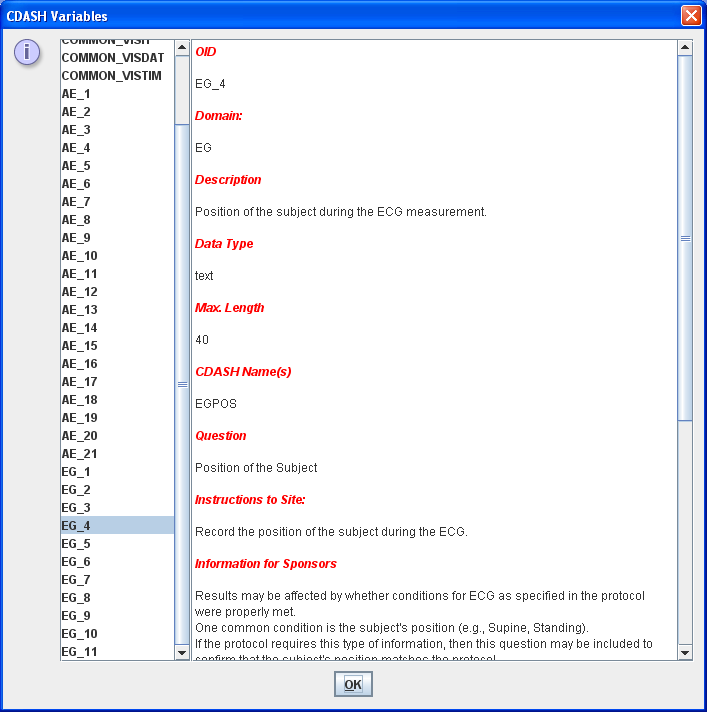Image resolution: width=707 pixels, height=712 pixels.
Task: Click the variable list scrollbar thumb
Action: pyautogui.click(x=182, y=383)
